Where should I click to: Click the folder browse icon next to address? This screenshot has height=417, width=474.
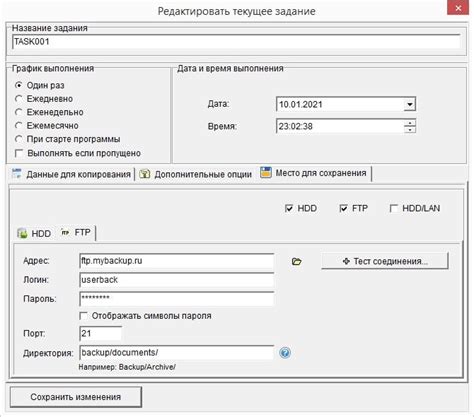click(x=296, y=262)
